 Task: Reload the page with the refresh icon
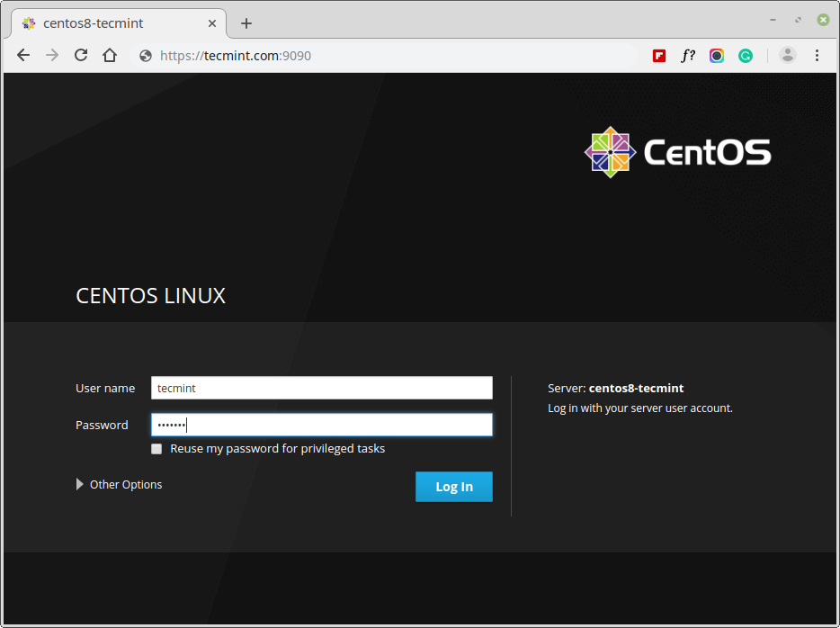pos(81,55)
